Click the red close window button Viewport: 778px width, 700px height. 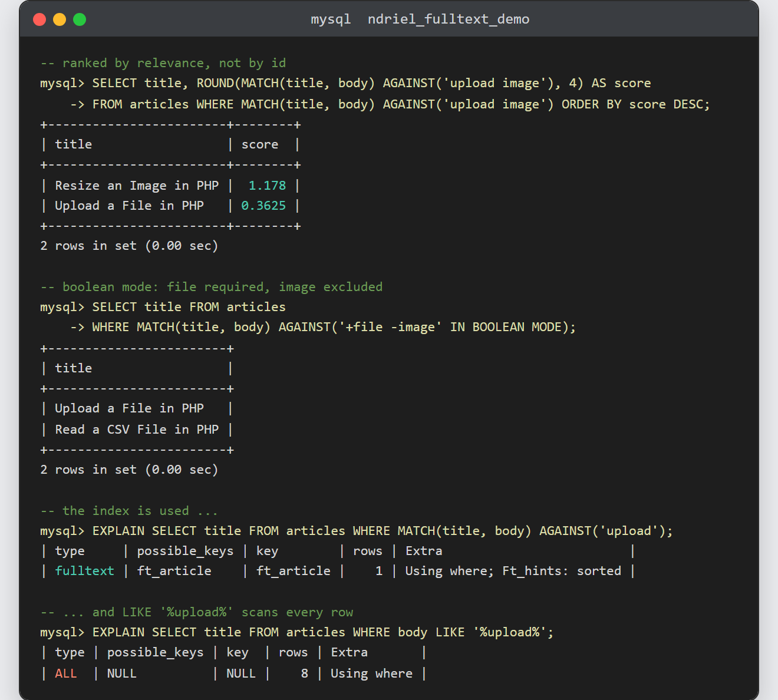[x=39, y=19]
